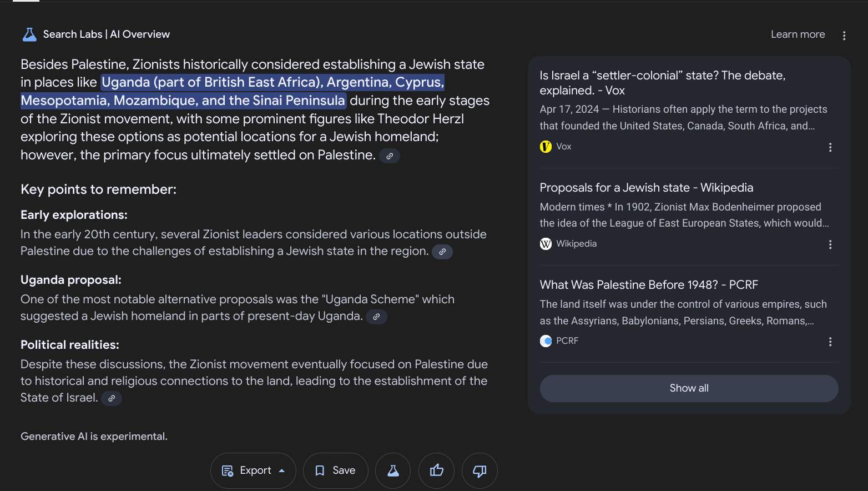
Task: Click source link icon after Uganda proposal paragraph
Action: (x=376, y=317)
